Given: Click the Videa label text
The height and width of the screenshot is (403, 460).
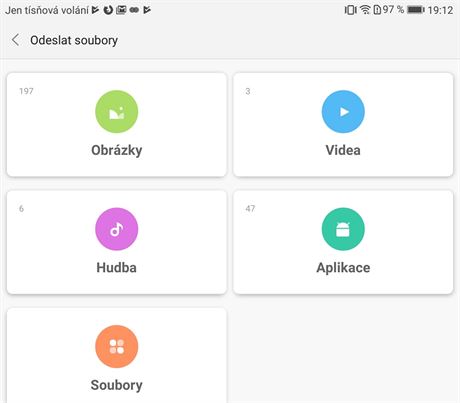Looking at the screenshot, I should [x=343, y=150].
